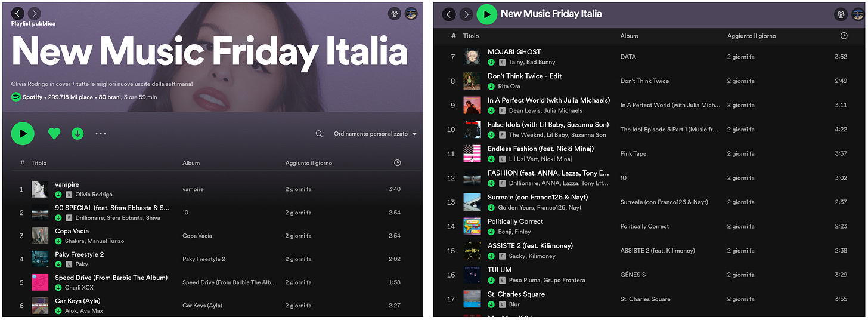Sort by the Titolo column header in the left panel

39,163
